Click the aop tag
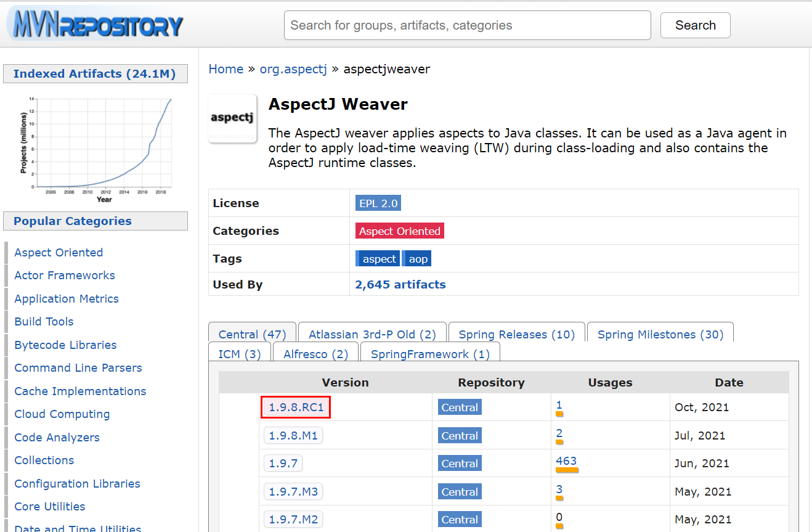The width and height of the screenshot is (812, 532). (417, 259)
